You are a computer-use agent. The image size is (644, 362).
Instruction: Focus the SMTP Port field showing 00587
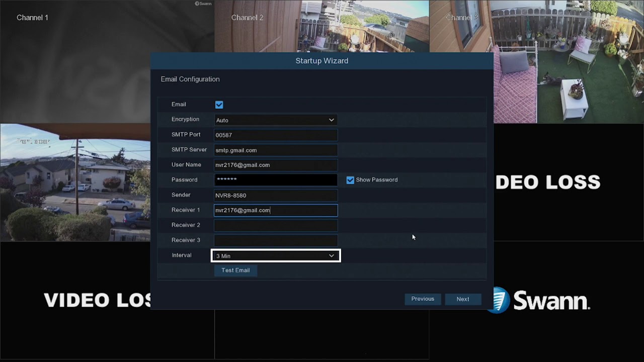(276, 135)
